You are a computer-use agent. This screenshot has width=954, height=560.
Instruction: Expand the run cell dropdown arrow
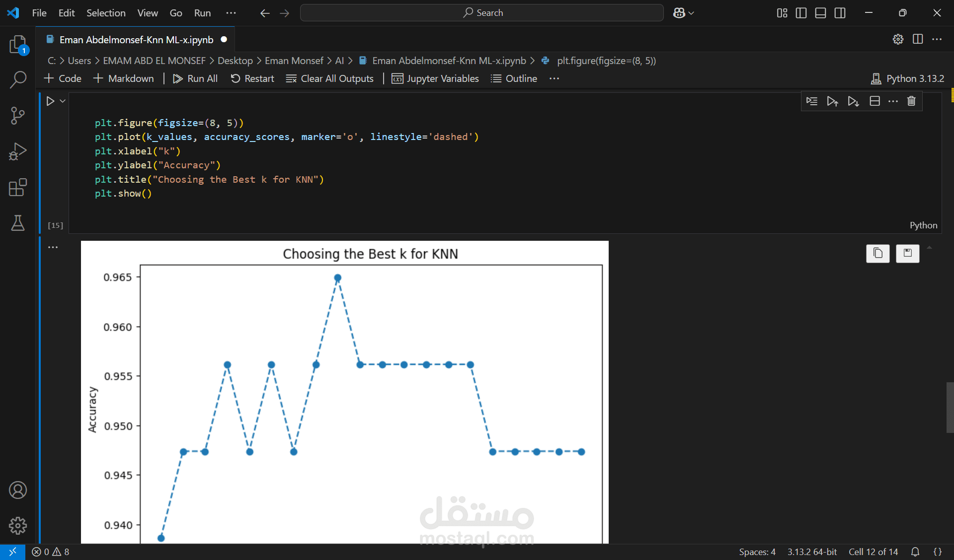[63, 101]
